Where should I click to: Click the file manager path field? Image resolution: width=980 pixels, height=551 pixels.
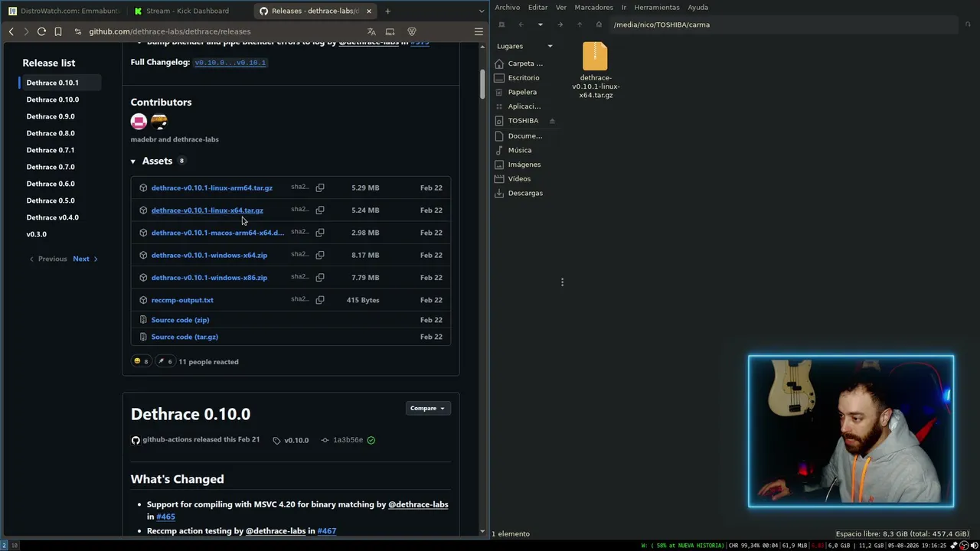[782, 24]
